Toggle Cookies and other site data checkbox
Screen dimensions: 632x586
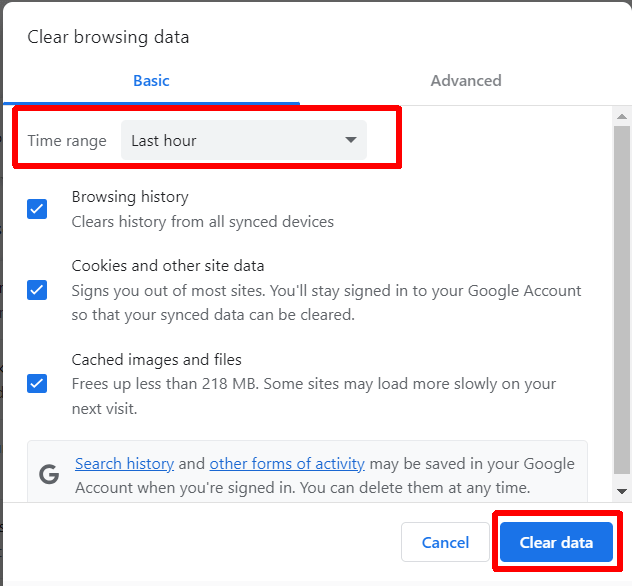(37, 290)
